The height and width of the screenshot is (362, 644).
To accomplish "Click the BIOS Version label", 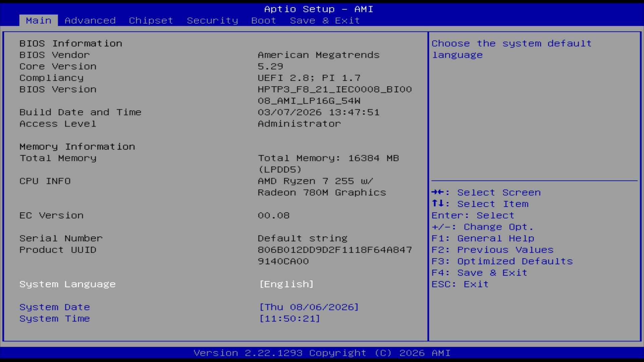I will (58, 89).
